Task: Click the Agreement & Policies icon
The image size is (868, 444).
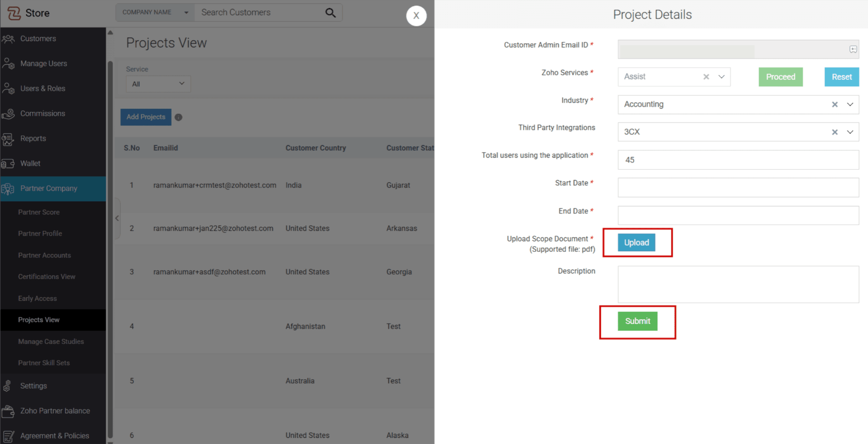Action: [8, 436]
